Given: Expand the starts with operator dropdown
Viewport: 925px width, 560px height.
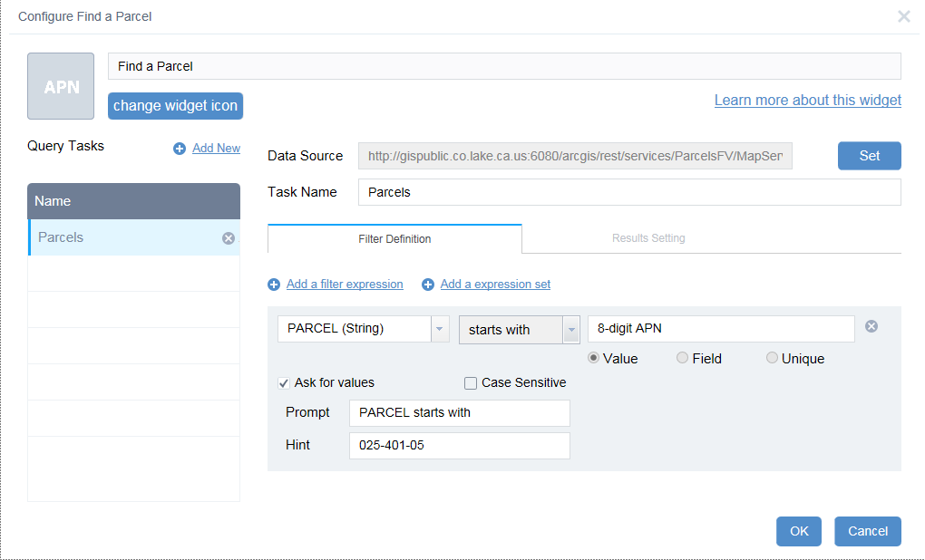Looking at the screenshot, I should 571,330.
